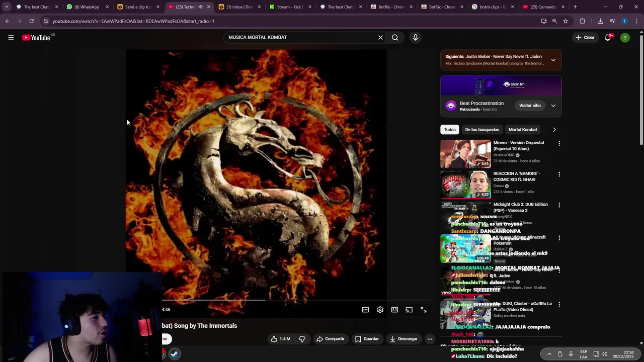Click the Compartir button
Viewport: 644px width, 362px height.
(330, 339)
